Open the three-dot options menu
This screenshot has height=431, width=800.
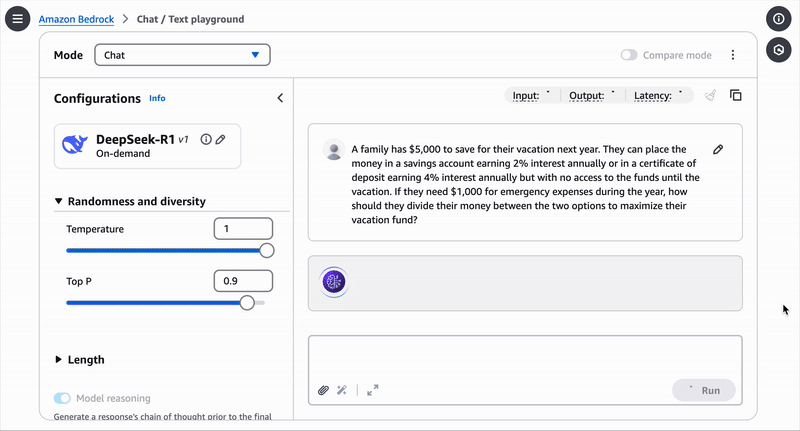point(733,55)
